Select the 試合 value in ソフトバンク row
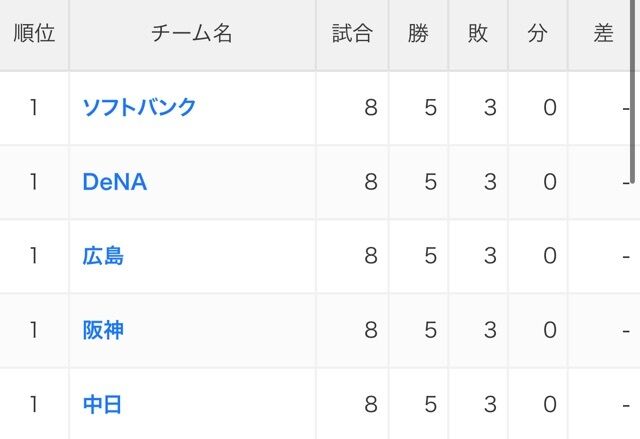640x439 pixels. coord(371,108)
